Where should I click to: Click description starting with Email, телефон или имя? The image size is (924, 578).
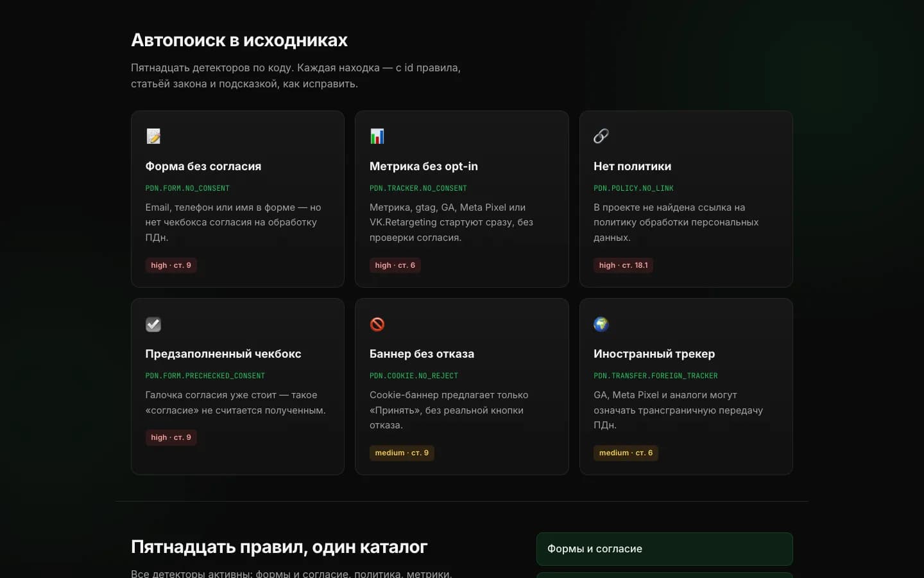coord(234,222)
